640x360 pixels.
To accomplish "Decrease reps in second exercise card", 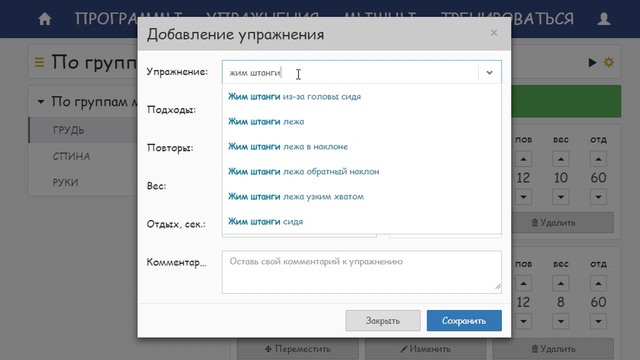I will (x=523, y=321).
